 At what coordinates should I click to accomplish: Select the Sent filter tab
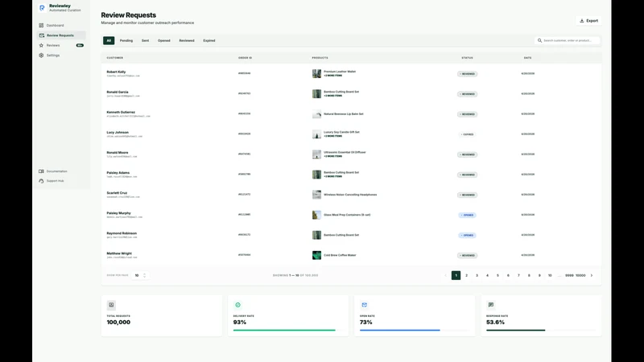click(146, 41)
